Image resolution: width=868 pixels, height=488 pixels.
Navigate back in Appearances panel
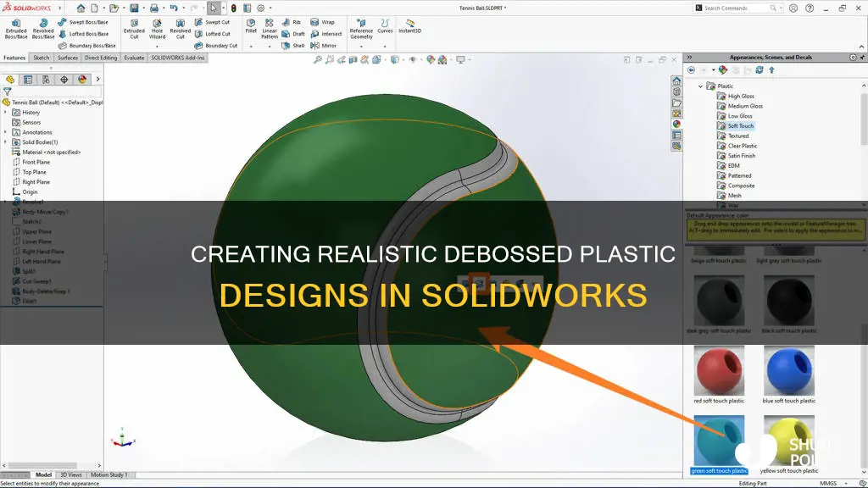(x=692, y=70)
